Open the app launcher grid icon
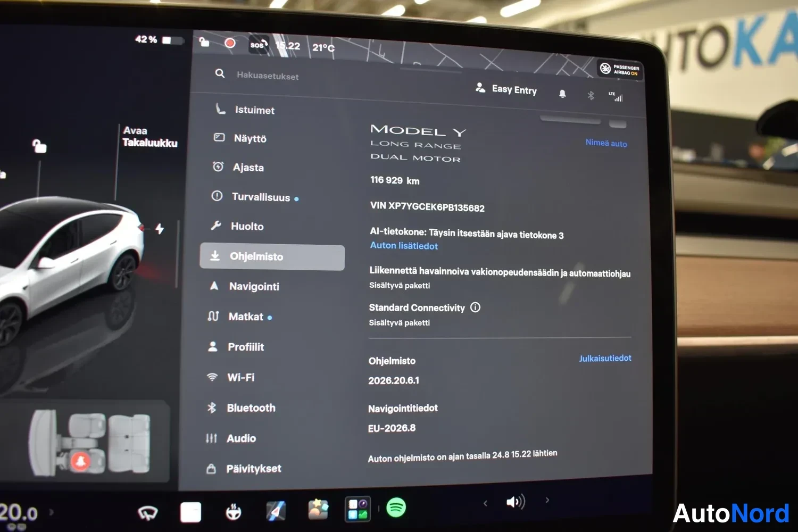Image resolution: width=798 pixels, height=532 pixels. click(357, 509)
